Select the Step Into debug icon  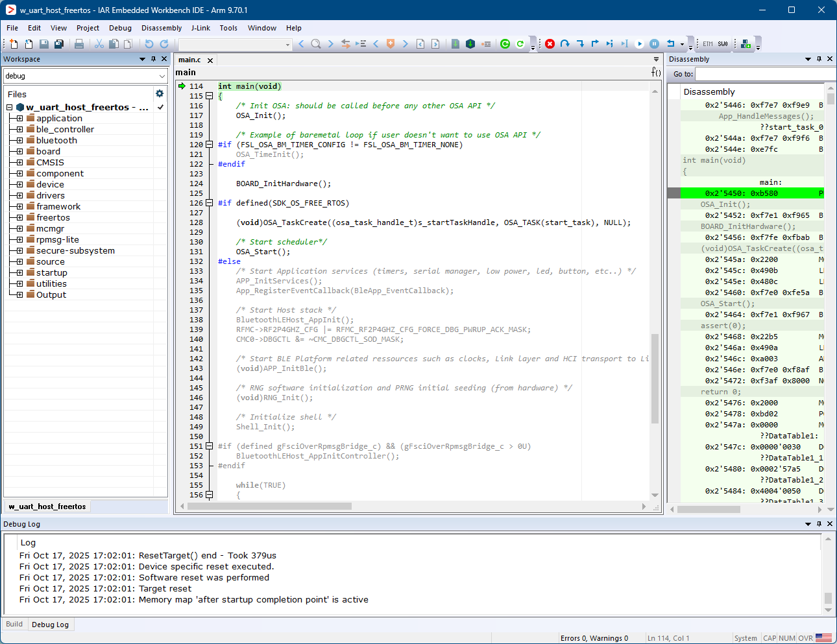tap(581, 43)
